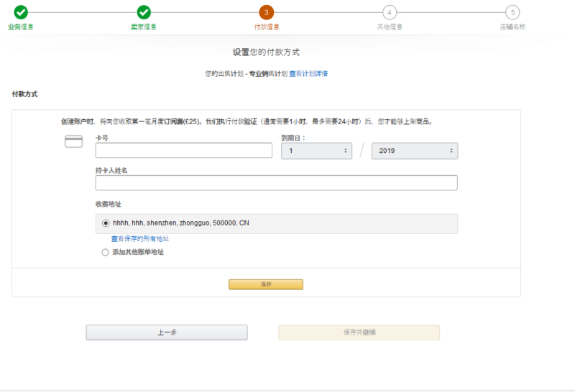
Task: Open 查看保存的所有地址 link
Action: pyautogui.click(x=140, y=239)
